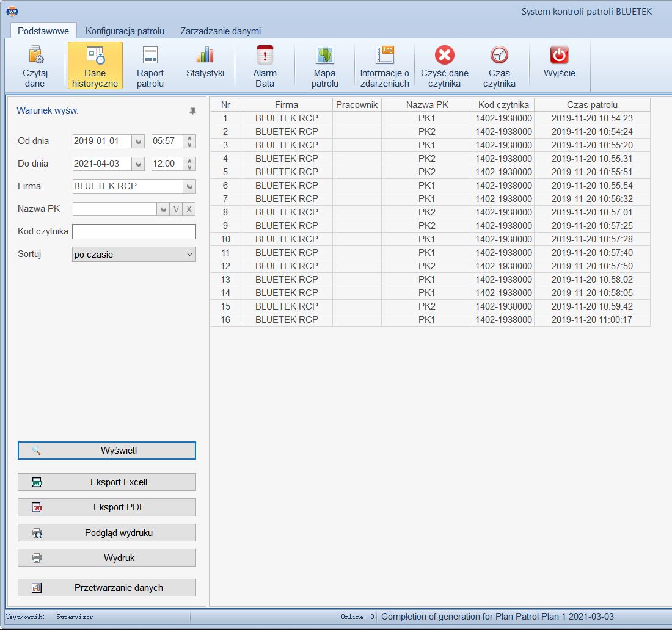672x630 pixels.
Task: Select row with time 2019-11-20 10:58:02
Action: coord(430,279)
